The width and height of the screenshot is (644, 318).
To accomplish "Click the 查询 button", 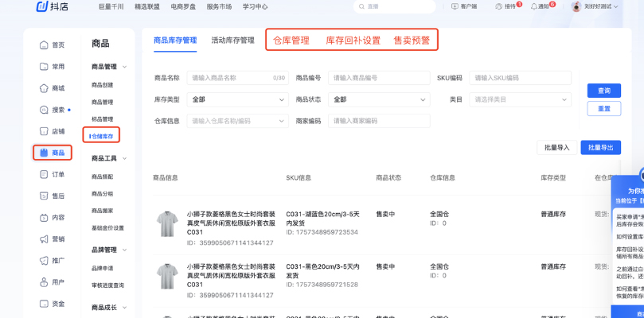I will [x=603, y=91].
